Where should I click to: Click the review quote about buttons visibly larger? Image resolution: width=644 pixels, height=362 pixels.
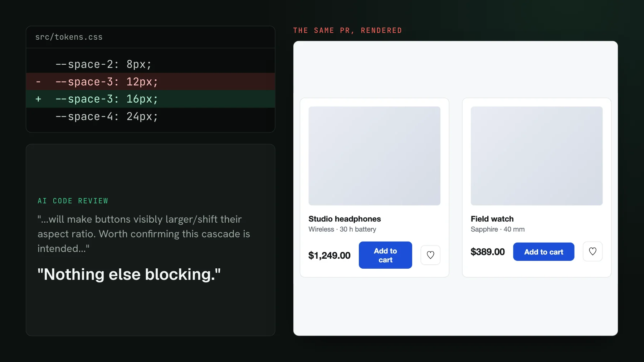tap(144, 234)
